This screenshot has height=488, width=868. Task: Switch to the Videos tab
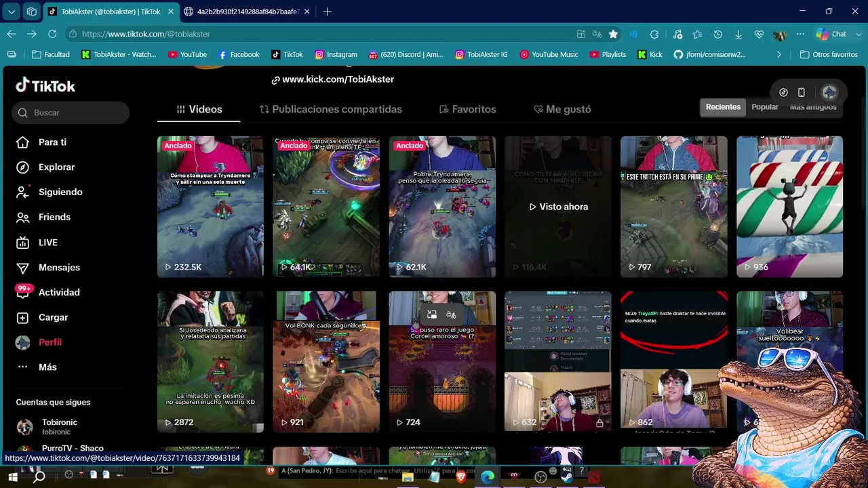(199, 109)
